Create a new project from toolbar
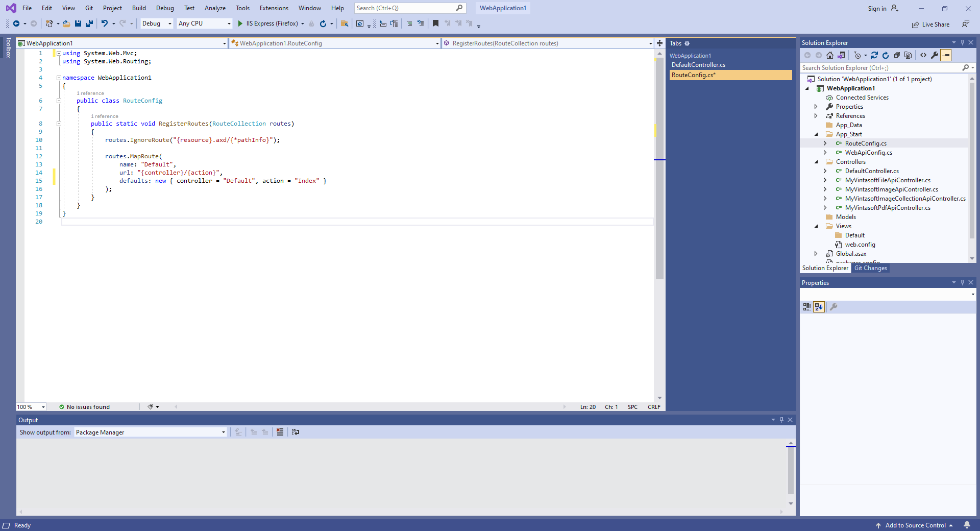Screen dimensions: 980x531 point(49,23)
